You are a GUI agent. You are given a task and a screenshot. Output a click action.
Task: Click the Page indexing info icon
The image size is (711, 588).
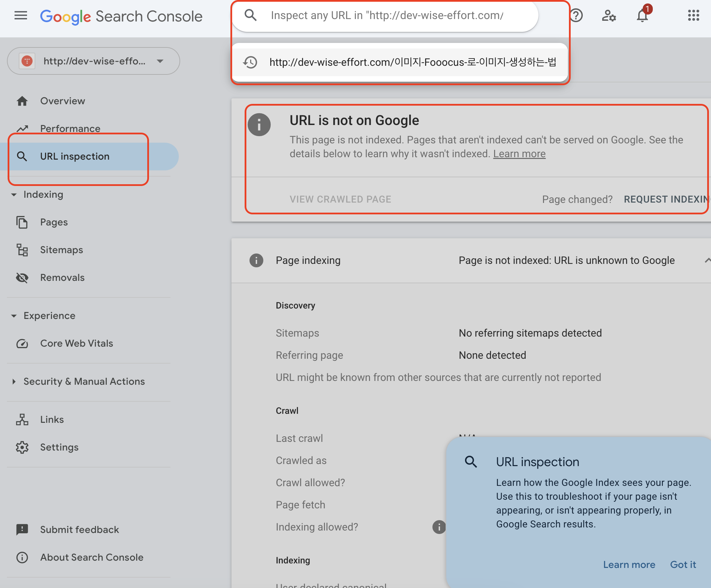pyautogui.click(x=256, y=260)
